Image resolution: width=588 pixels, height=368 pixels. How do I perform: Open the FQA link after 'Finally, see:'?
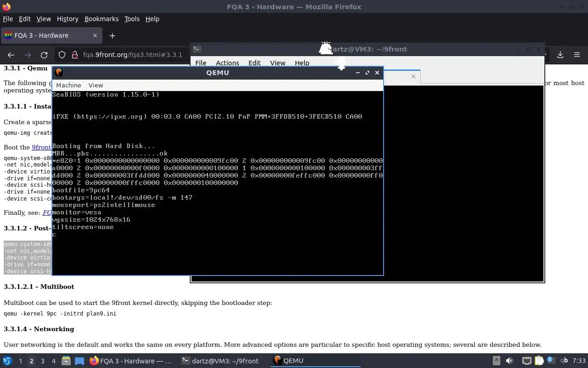47,213
